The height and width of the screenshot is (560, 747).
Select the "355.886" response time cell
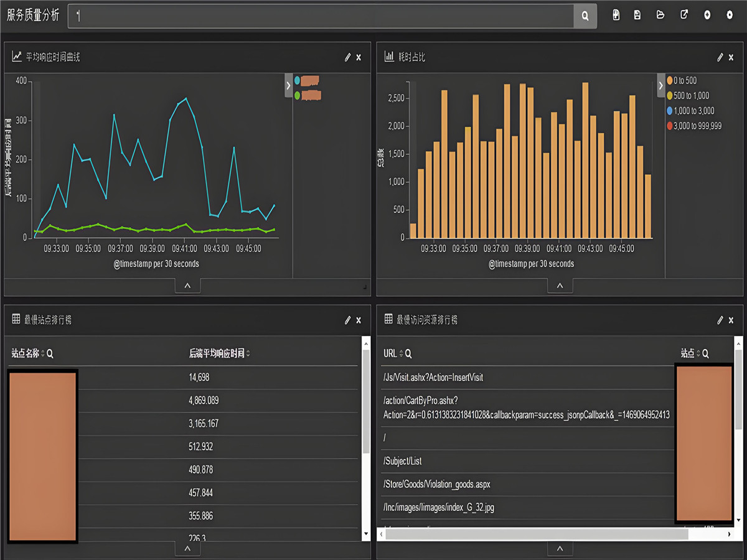200,515
